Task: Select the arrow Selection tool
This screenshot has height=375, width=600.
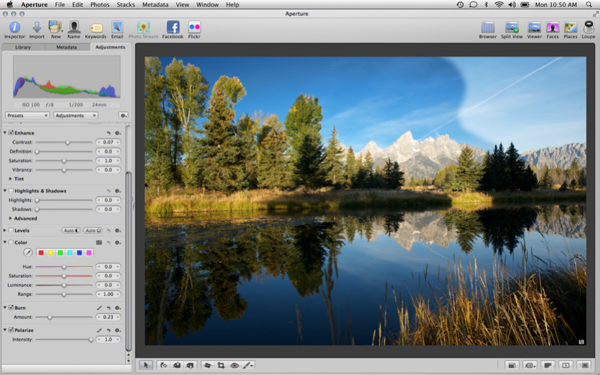Action: (x=145, y=365)
